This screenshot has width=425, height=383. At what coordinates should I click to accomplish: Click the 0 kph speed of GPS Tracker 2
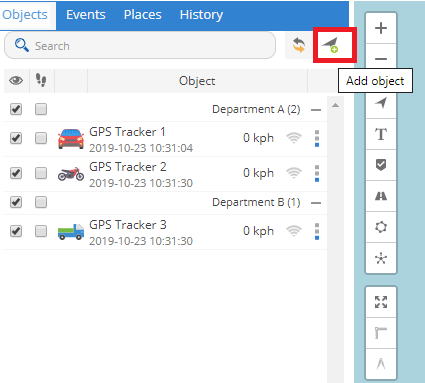258,173
